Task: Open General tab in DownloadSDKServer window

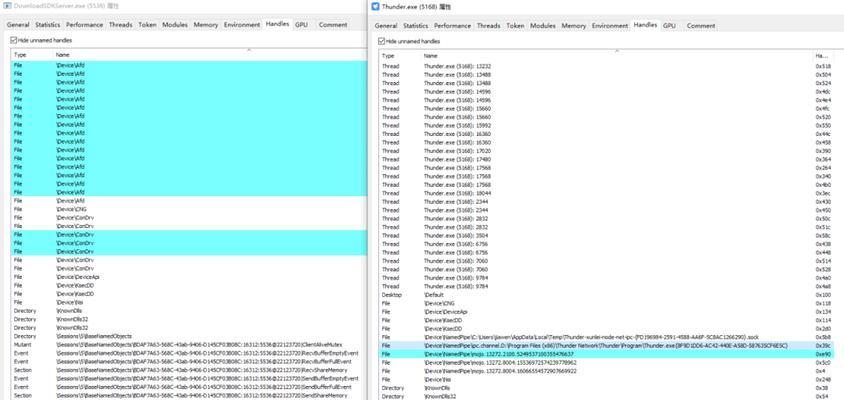Action: click(18, 25)
